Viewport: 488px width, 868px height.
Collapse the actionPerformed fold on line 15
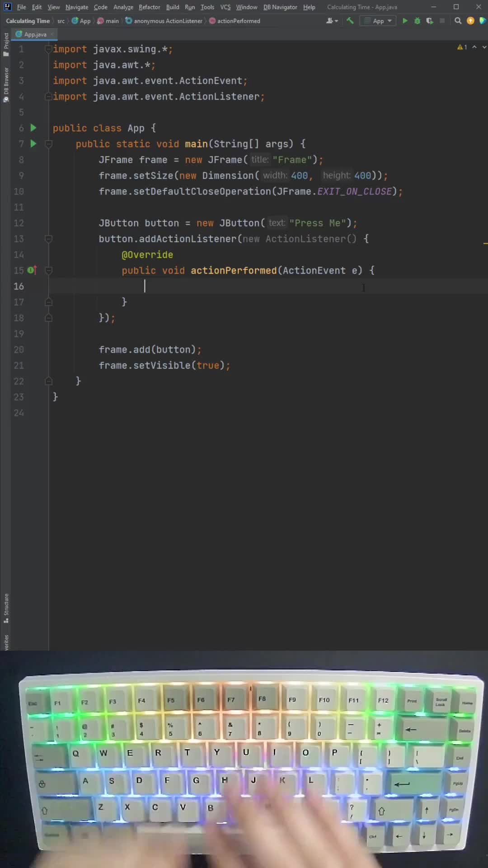48,271
